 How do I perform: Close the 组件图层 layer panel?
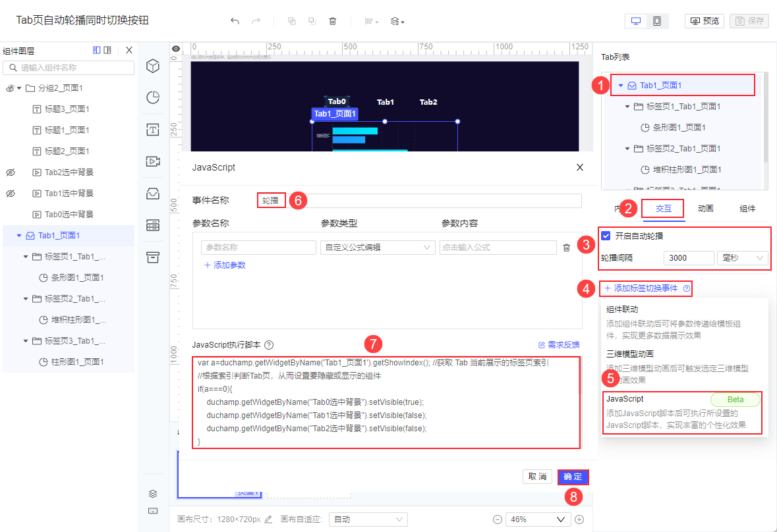tap(129, 50)
